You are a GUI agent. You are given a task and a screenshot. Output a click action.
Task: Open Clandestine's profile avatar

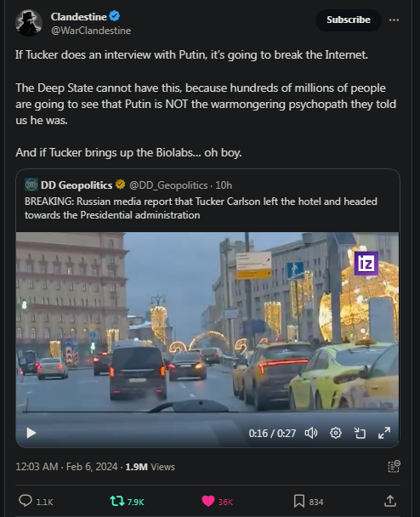pos(29,23)
